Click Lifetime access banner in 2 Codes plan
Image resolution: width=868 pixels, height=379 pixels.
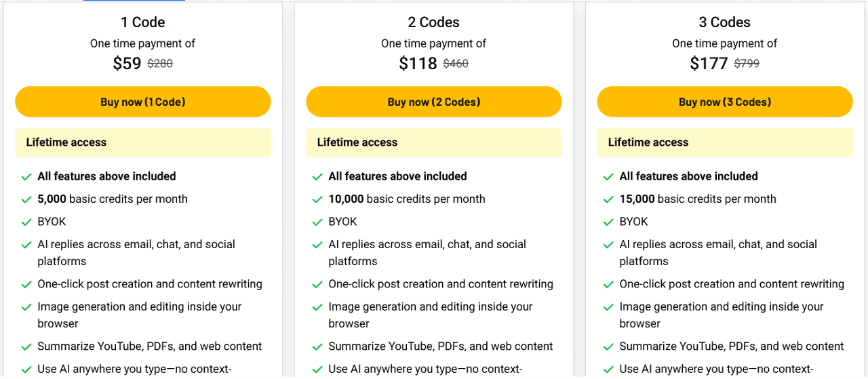(434, 142)
